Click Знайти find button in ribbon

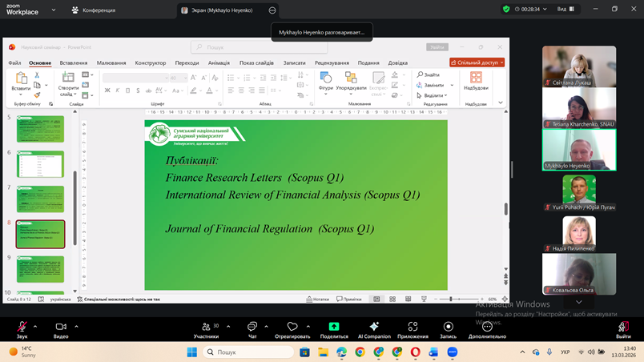pos(429,74)
